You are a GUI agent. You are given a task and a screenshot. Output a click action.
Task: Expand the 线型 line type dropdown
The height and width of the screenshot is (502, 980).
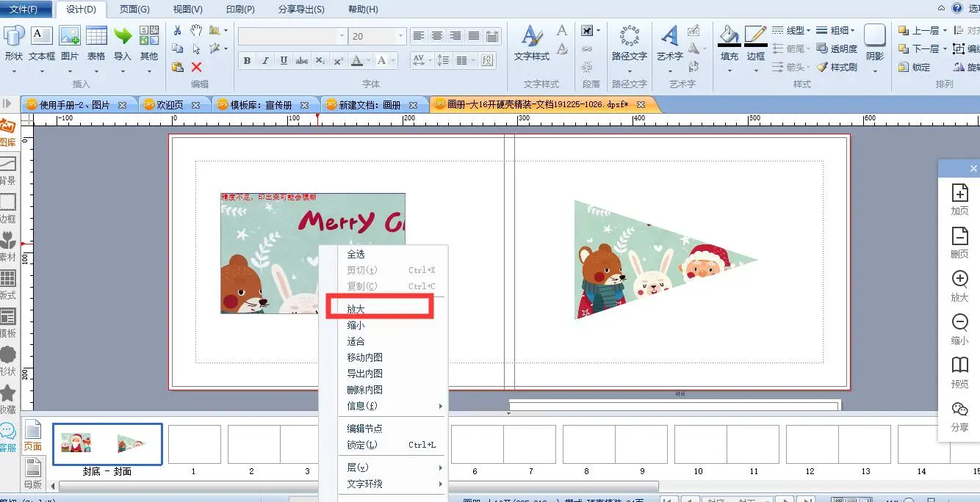point(809,31)
